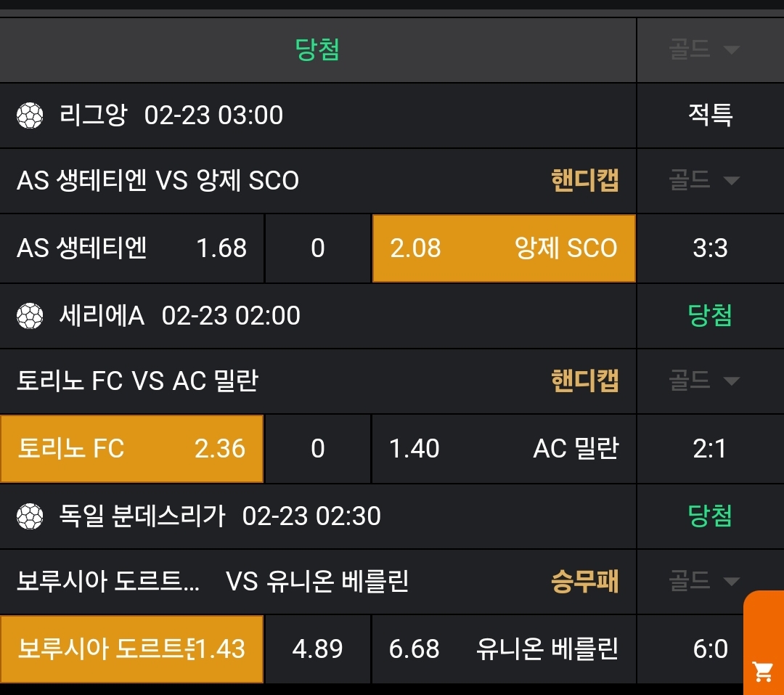This screenshot has width=784, height=695.
Task: Click the 적특 result status
Action: tap(710, 115)
